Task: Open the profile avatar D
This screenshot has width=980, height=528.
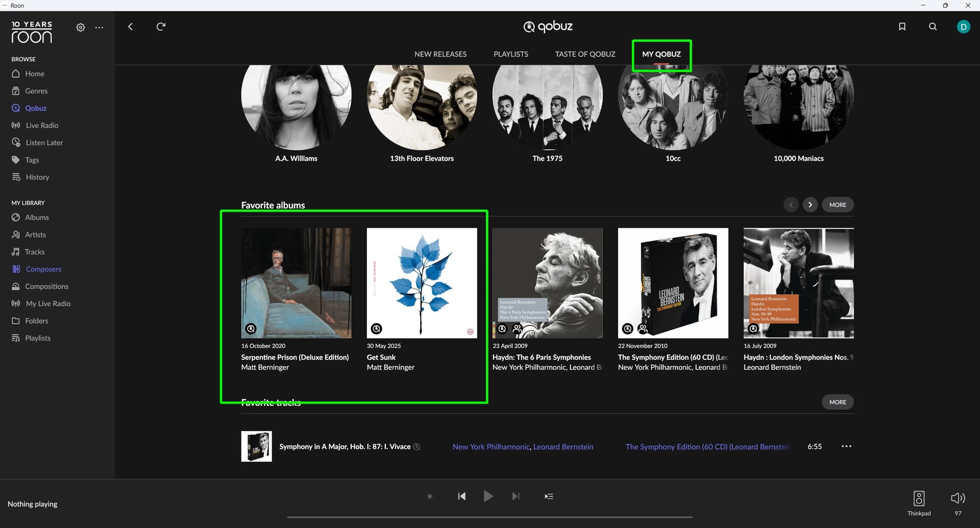Action: tap(963, 27)
